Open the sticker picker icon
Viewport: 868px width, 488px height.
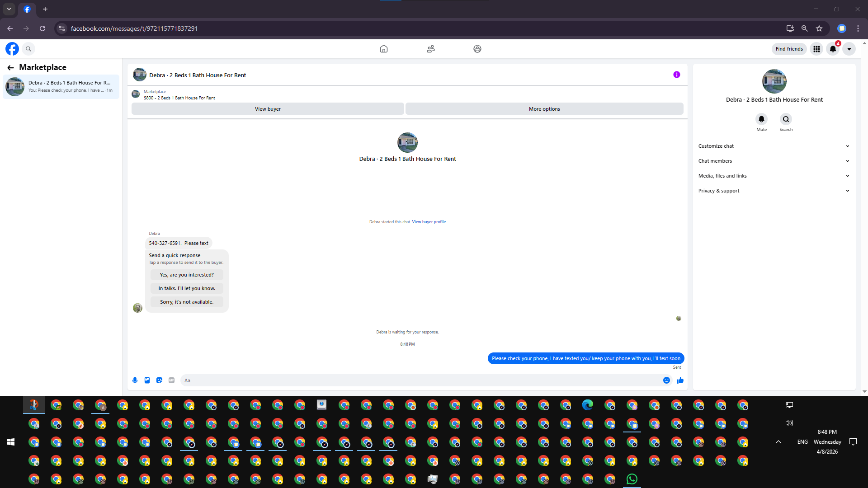click(159, 380)
